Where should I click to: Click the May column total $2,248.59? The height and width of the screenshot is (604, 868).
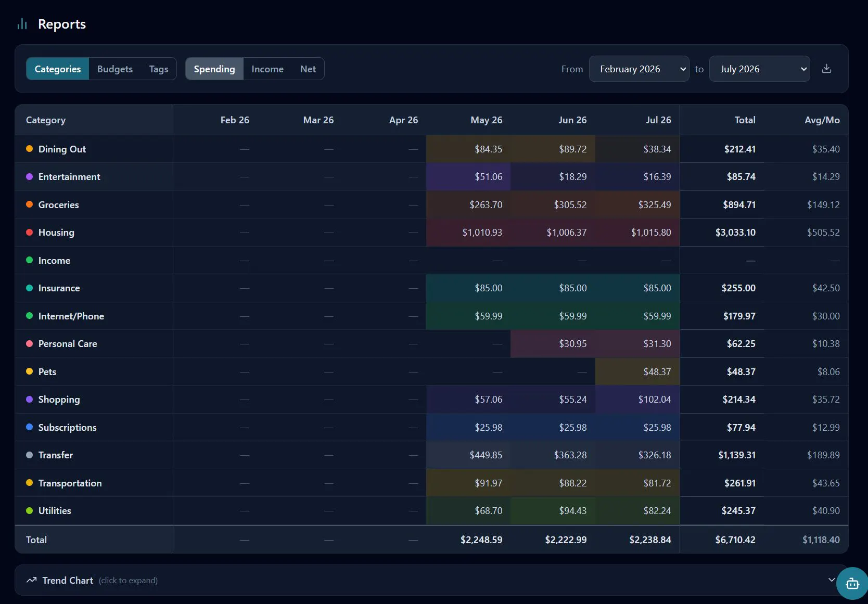[x=481, y=539]
